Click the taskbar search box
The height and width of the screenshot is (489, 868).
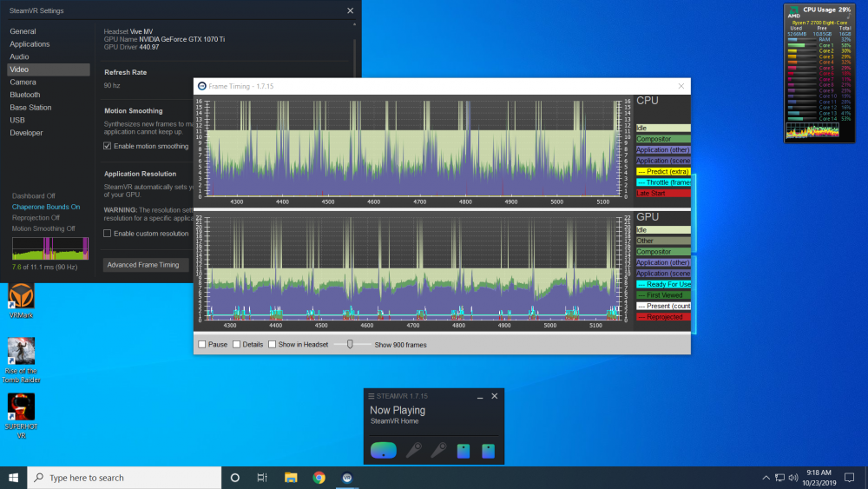[124, 478]
